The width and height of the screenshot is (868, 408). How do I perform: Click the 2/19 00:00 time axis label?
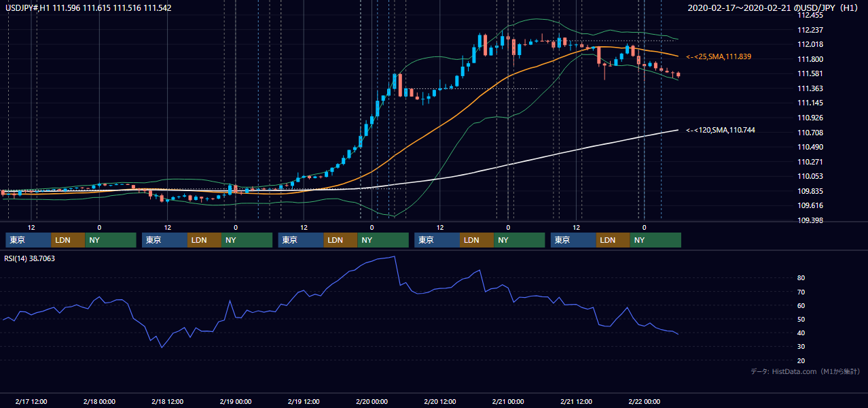[x=236, y=402]
